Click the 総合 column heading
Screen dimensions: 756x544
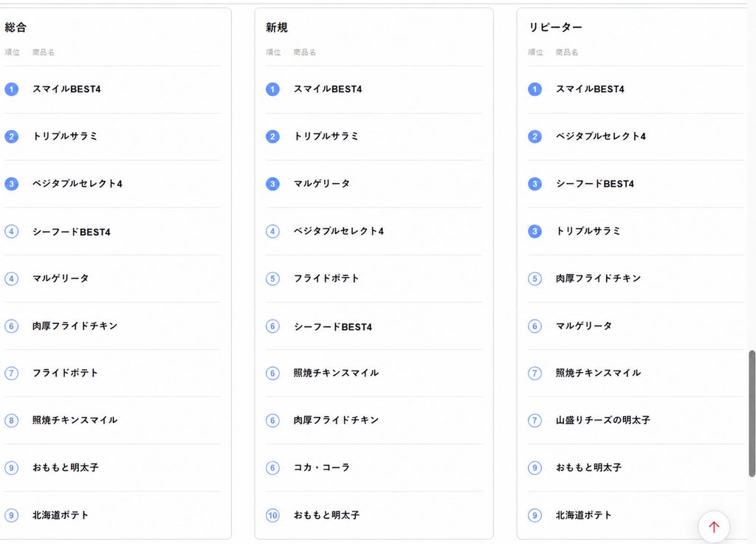tap(16, 27)
